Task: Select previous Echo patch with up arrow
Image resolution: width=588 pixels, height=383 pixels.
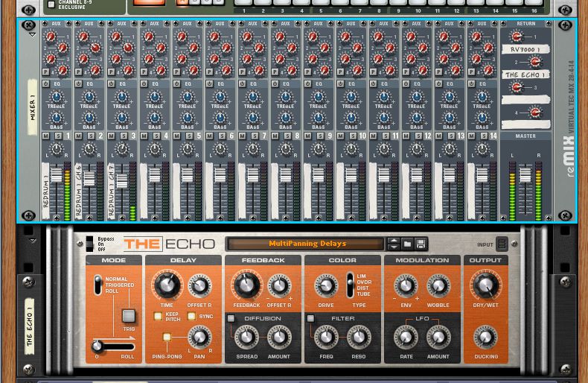Action: click(394, 241)
